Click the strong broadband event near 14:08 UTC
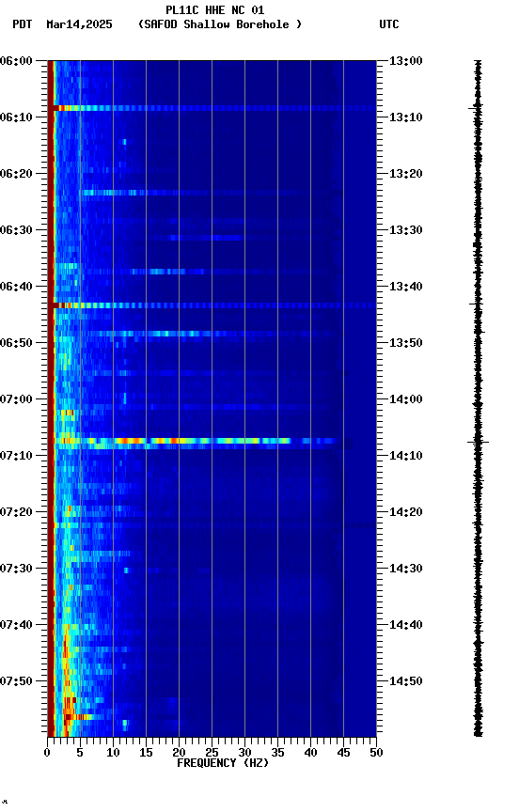This screenshot has height=812, width=519. tap(199, 441)
